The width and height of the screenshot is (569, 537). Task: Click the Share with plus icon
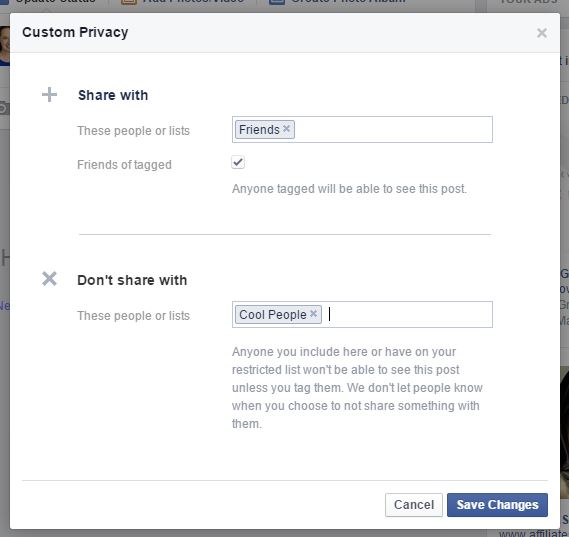pyautogui.click(x=49, y=95)
